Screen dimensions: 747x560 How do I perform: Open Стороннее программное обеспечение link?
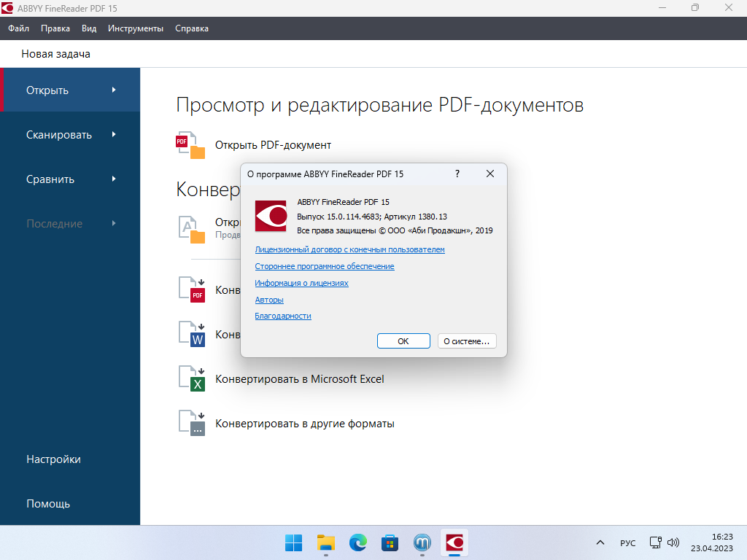click(325, 266)
